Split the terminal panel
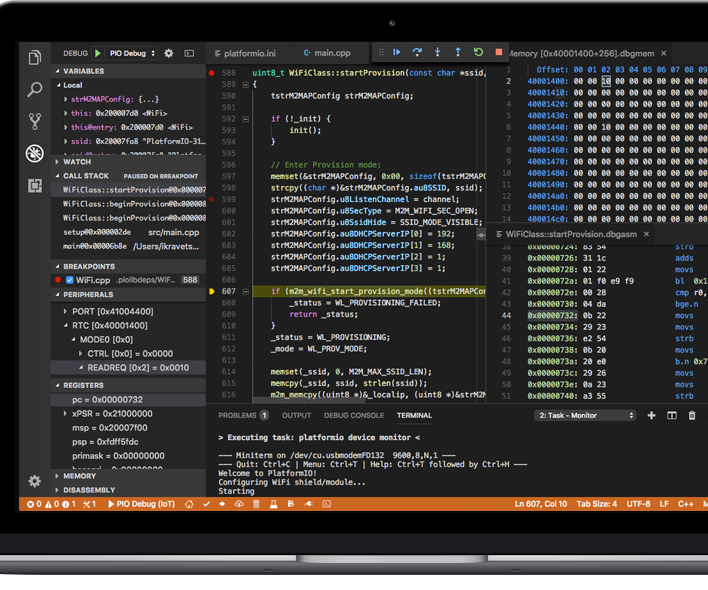Image resolution: width=708 pixels, height=590 pixels. click(x=672, y=415)
